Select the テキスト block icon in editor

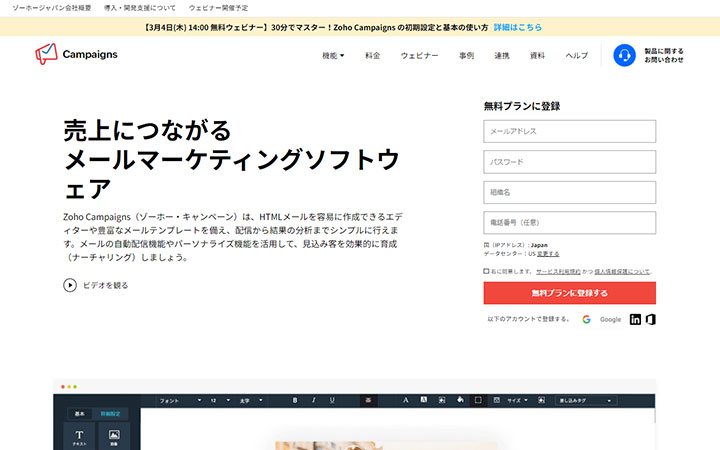coord(79,438)
